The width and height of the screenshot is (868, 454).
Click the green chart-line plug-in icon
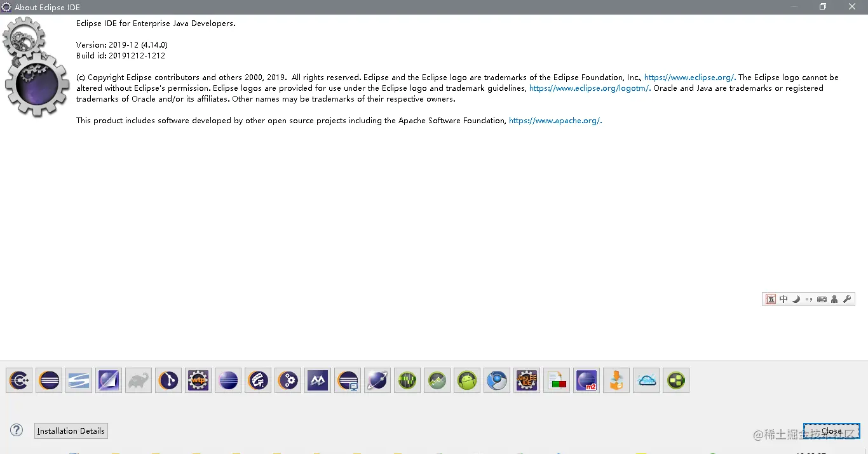click(x=437, y=380)
